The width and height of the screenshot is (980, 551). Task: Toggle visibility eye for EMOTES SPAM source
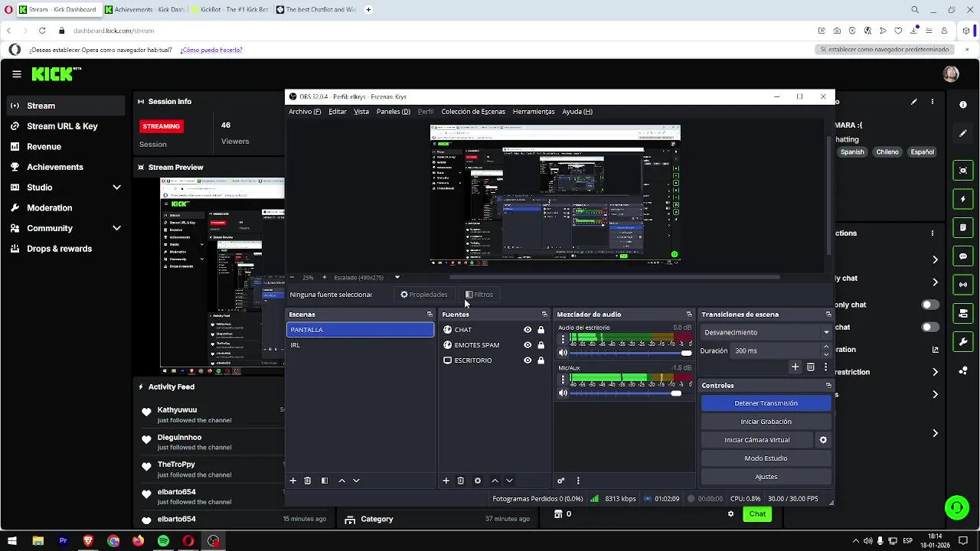coord(528,345)
